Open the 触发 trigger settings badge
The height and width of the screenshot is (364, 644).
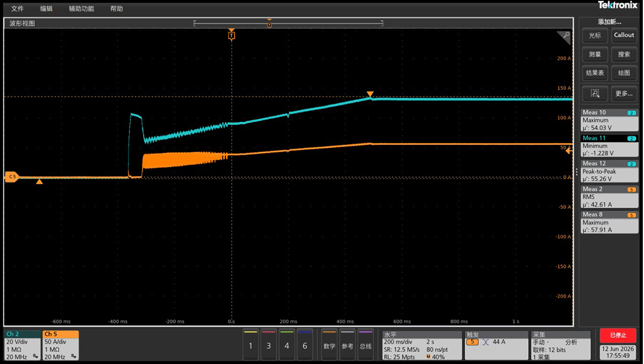coord(496,346)
